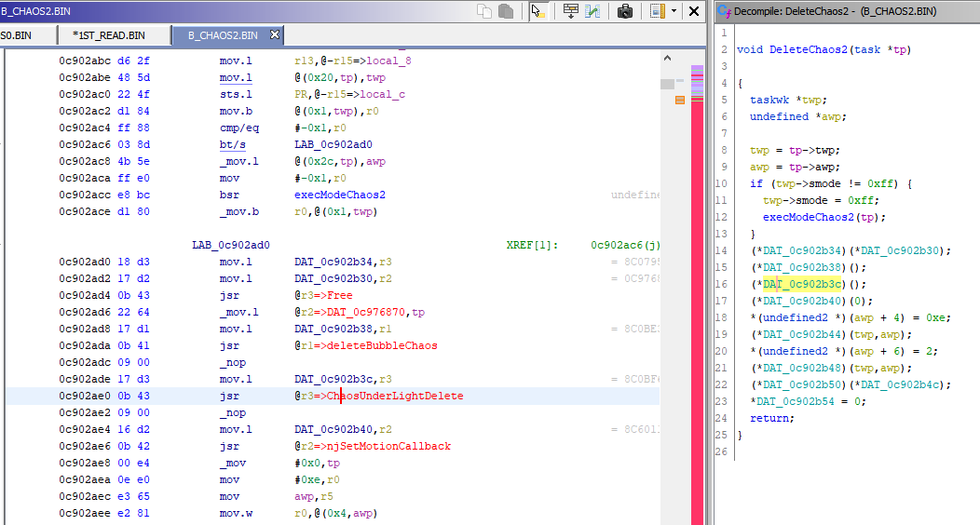980x525 pixels.
Task: Expand the dropdown arrow beside margin icon
Action: (x=673, y=11)
